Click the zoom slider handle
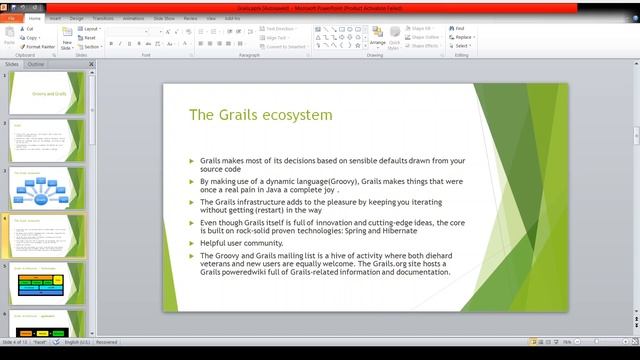 point(596,342)
